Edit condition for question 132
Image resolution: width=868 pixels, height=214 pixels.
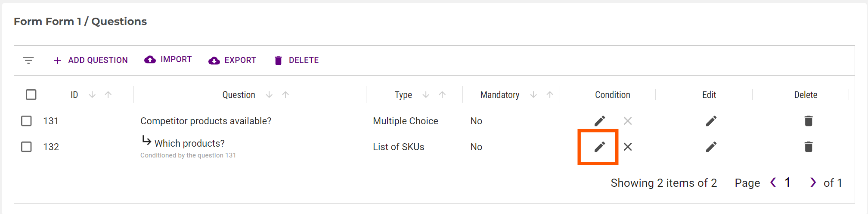(x=599, y=147)
